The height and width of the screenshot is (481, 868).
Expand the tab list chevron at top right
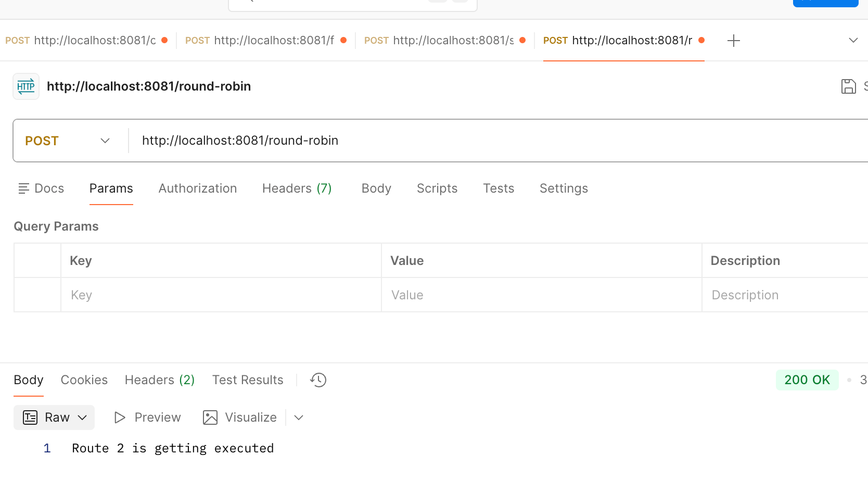[x=853, y=41]
